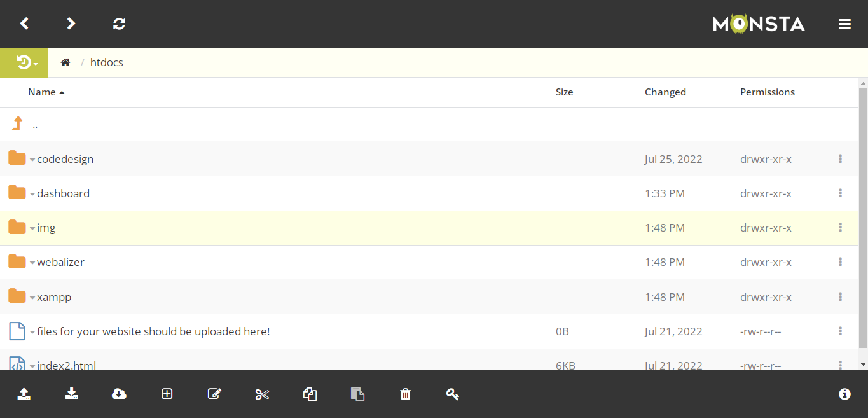Click the copy icon in bottom toolbar

point(310,394)
